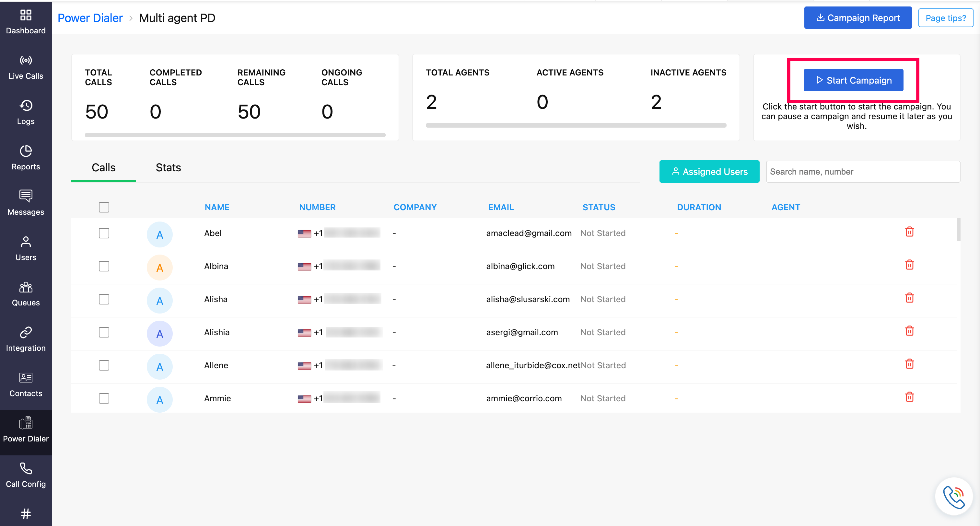Screen dimensions: 980x526
Task: Go to Reports pie chart icon
Action: (x=26, y=151)
